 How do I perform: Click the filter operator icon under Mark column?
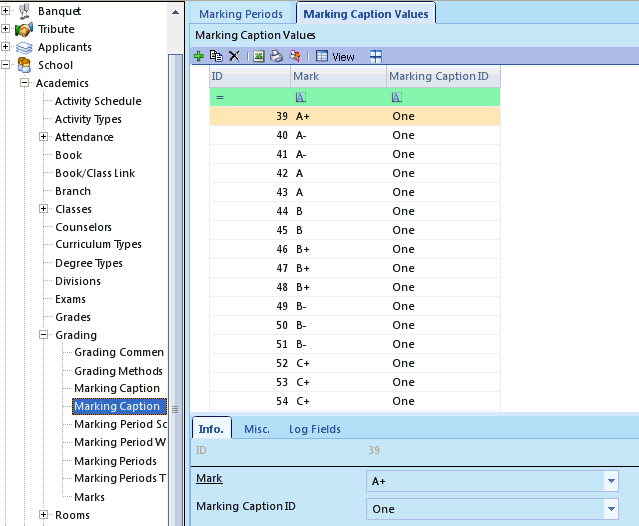[301, 97]
